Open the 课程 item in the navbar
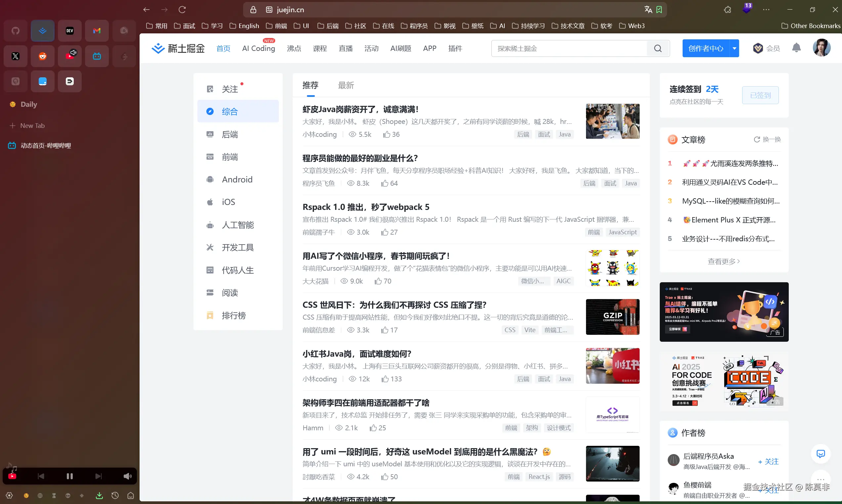This screenshot has width=842, height=504. click(320, 48)
